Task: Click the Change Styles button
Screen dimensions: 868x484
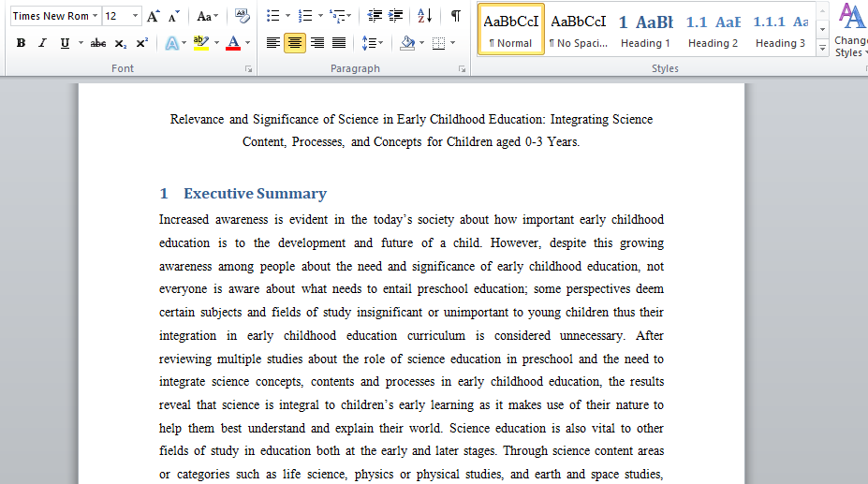Action: [x=851, y=31]
